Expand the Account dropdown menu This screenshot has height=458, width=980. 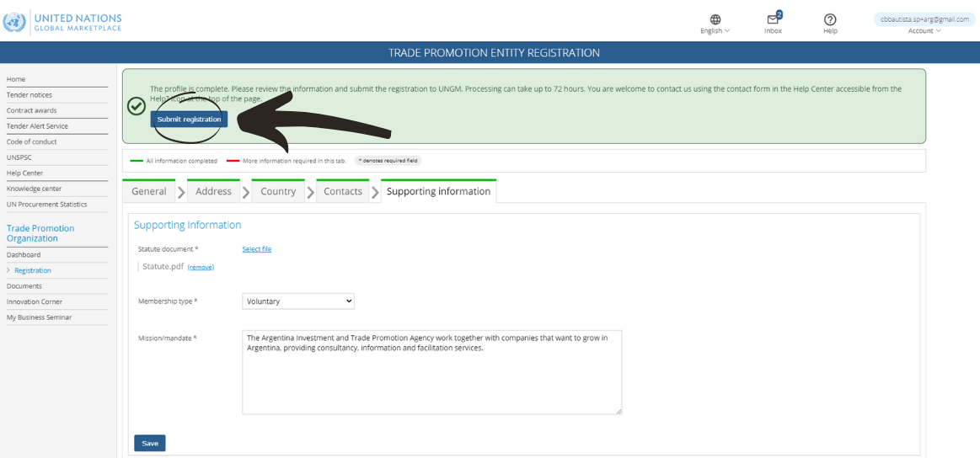point(924,30)
